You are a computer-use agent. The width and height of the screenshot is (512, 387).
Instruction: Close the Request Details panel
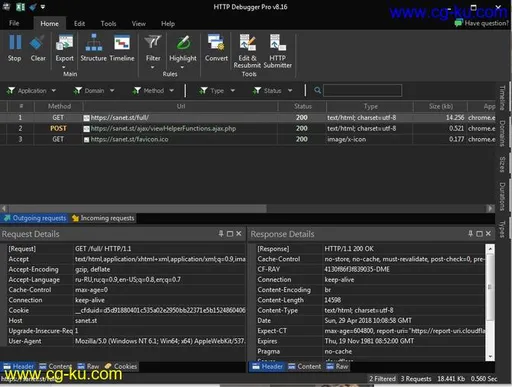point(239,234)
